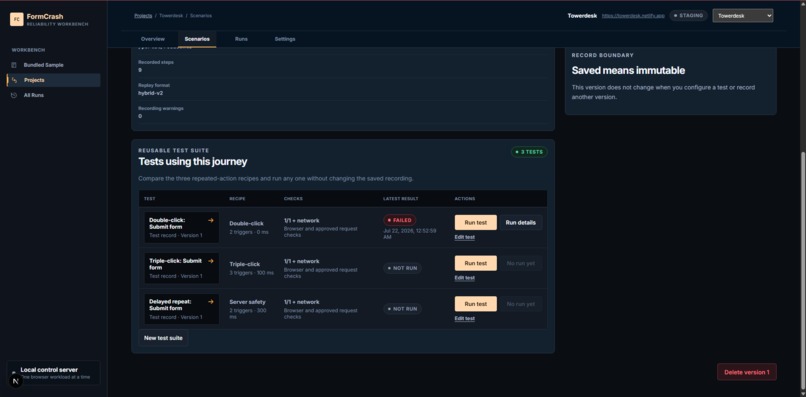Click the Scenarios breadcrumb
Viewport: 806px width, 397px height.
(x=200, y=16)
